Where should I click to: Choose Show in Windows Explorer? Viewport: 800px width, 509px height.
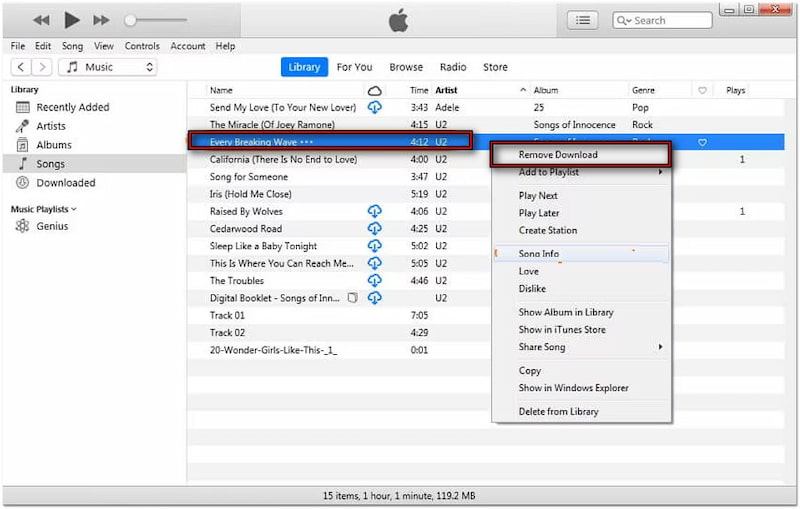[x=581, y=388]
